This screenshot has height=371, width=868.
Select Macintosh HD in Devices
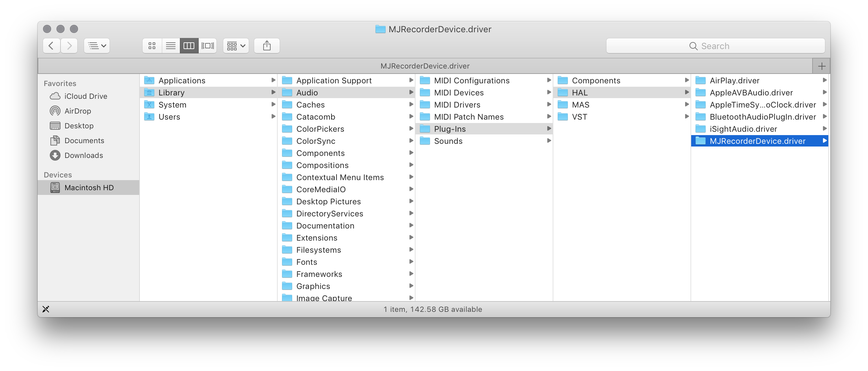coord(89,188)
